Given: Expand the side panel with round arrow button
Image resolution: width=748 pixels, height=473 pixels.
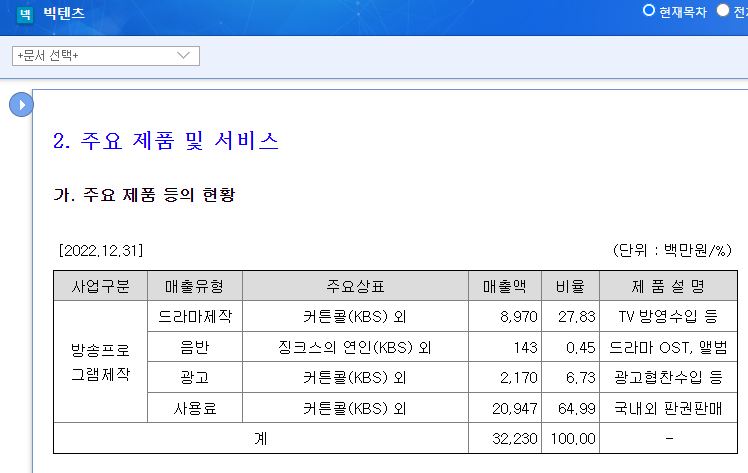Looking at the screenshot, I should tap(21, 104).
